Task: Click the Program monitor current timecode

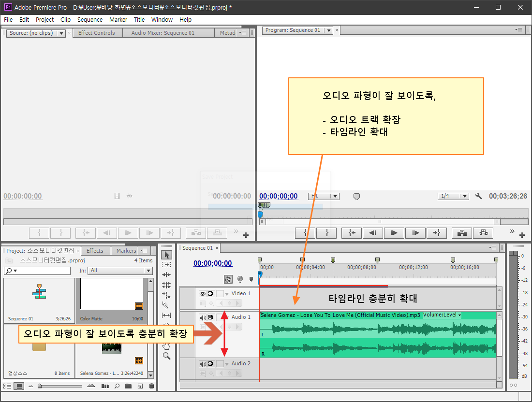Action: [x=279, y=196]
